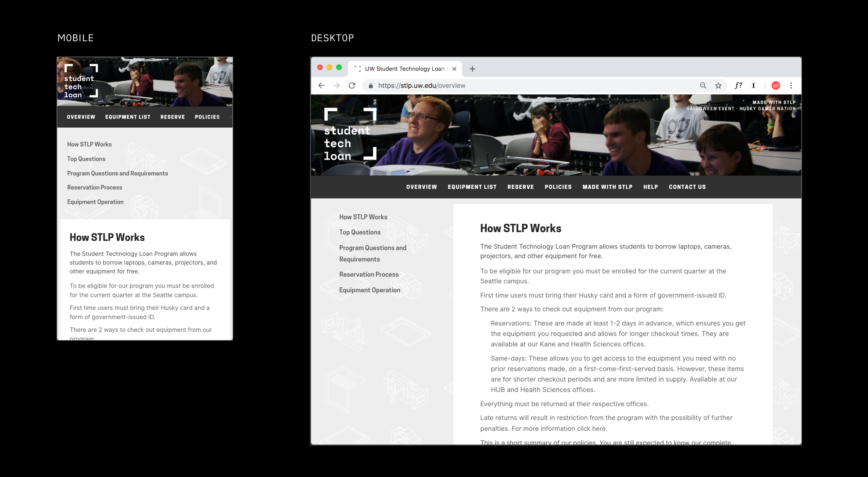This screenshot has width=868, height=477.
Task: Open Equipment List in desktop navigation bar
Action: (472, 187)
